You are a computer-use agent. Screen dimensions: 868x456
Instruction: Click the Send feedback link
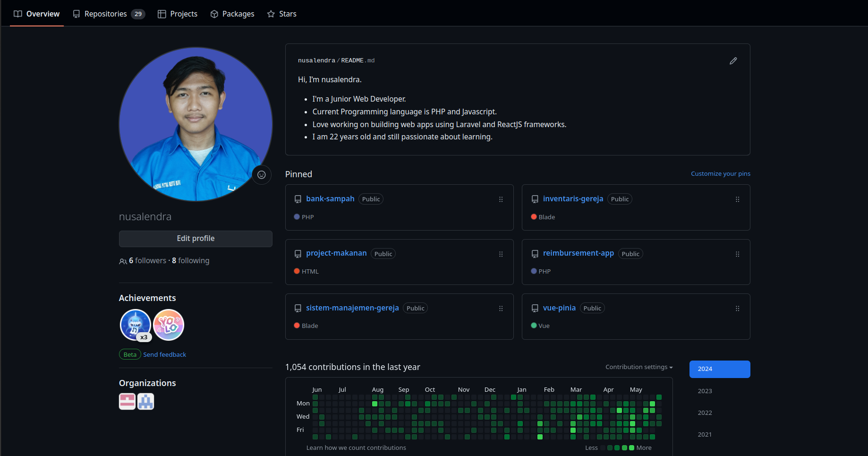coord(164,355)
